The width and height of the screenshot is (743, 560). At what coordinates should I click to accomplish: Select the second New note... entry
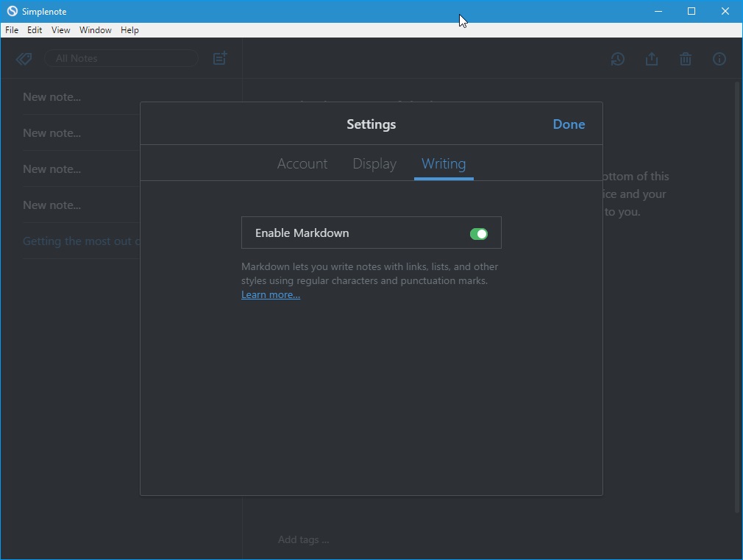coord(82,132)
